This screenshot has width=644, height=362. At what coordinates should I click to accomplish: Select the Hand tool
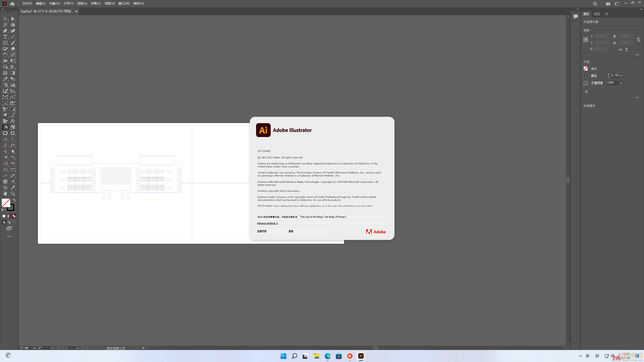5,194
